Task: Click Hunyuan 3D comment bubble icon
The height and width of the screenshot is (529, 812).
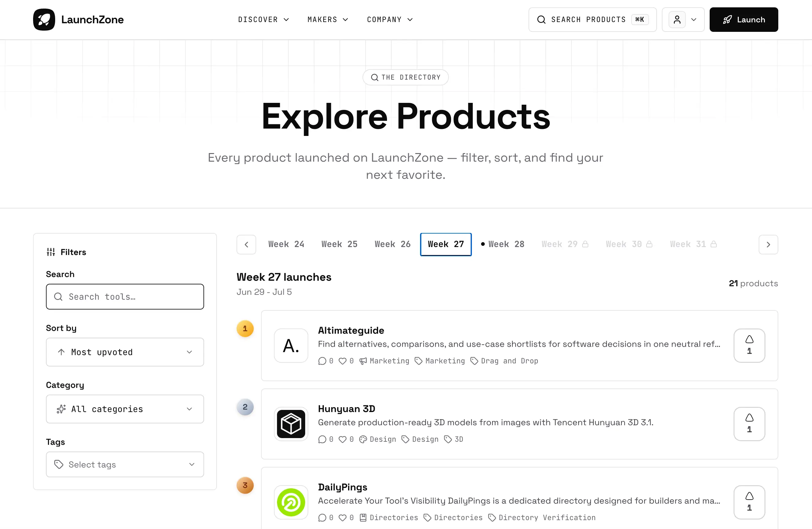Action: point(322,439)
